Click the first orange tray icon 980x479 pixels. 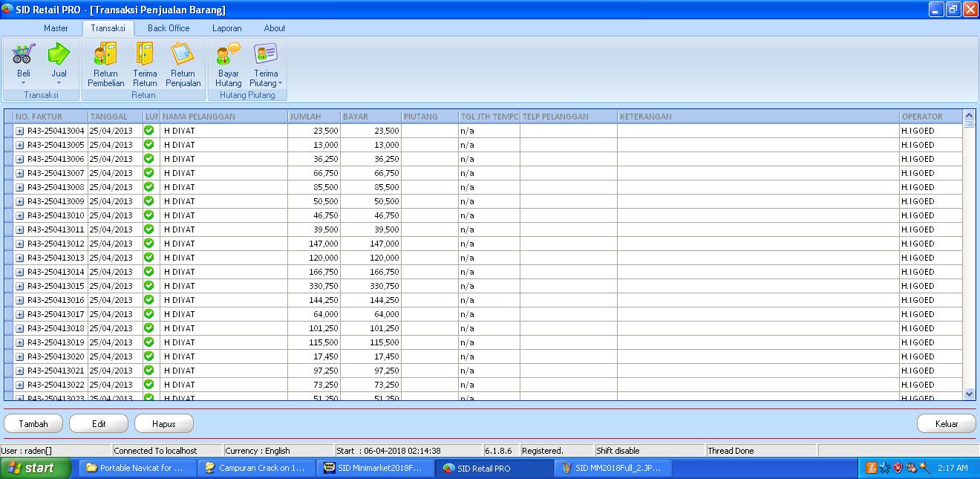(x=872, y=468)
